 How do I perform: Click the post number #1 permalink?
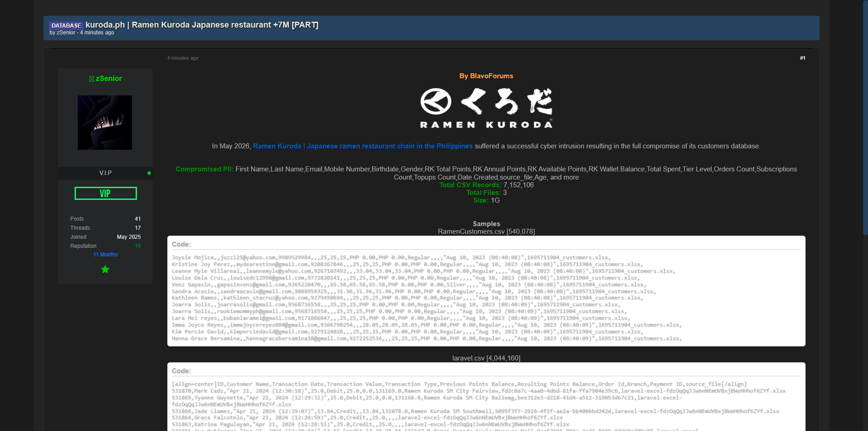(802, 58)
